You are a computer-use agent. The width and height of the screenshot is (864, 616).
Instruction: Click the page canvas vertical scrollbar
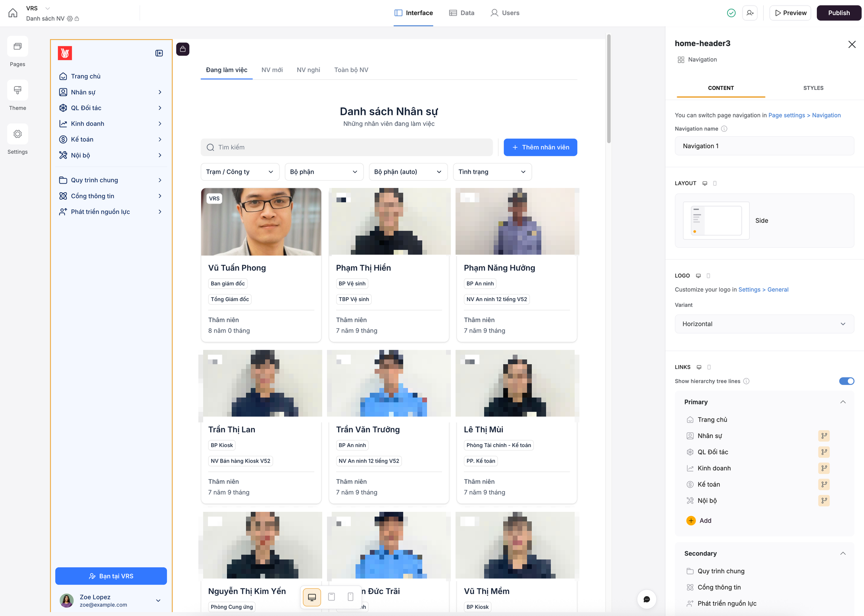(609, 89)
